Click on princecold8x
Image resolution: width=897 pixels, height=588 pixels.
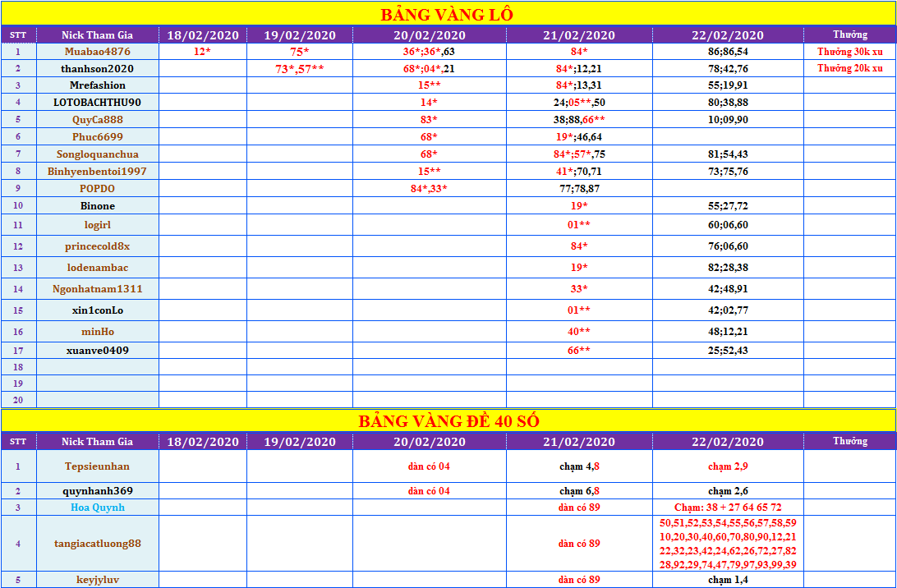pyautogui.click(x=97, y=246)
